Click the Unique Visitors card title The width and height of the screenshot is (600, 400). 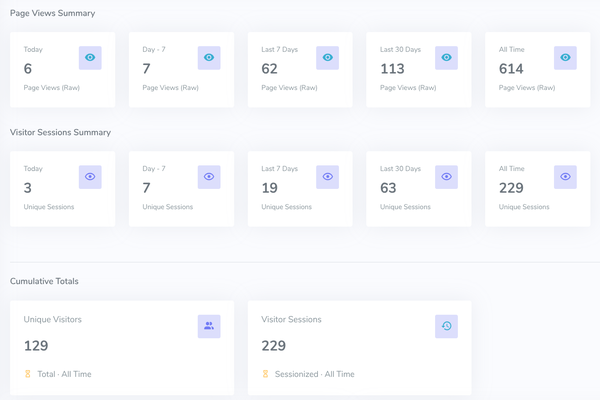coord(53,320)
